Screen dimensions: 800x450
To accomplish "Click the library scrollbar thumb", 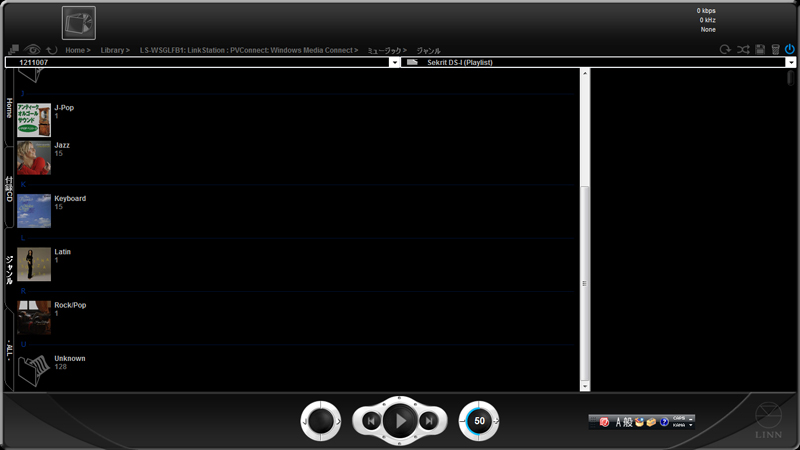I will pos(585,284).
